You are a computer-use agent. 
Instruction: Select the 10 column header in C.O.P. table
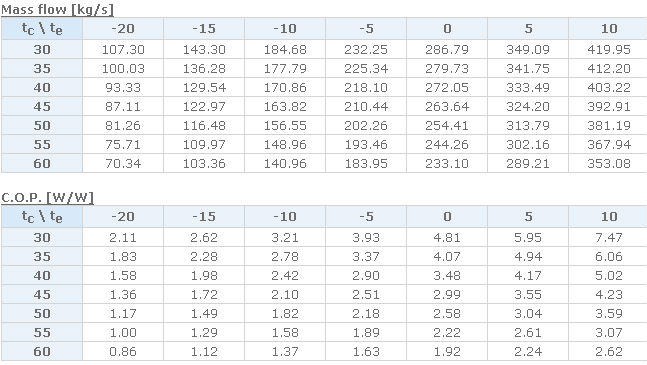609,217
